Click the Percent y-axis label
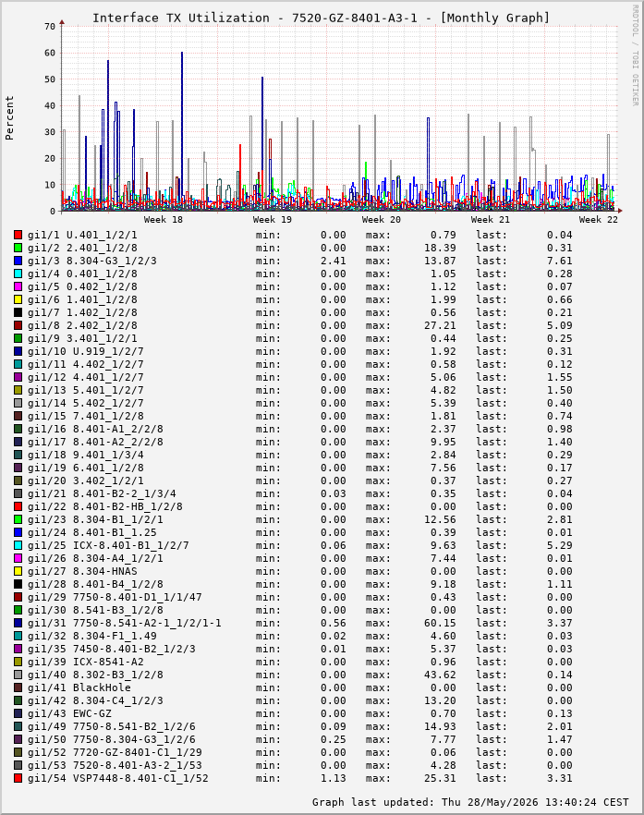Image resolution: width=644 pixels, height=815 pixels. pyautogui.click(x=9, y=118)
